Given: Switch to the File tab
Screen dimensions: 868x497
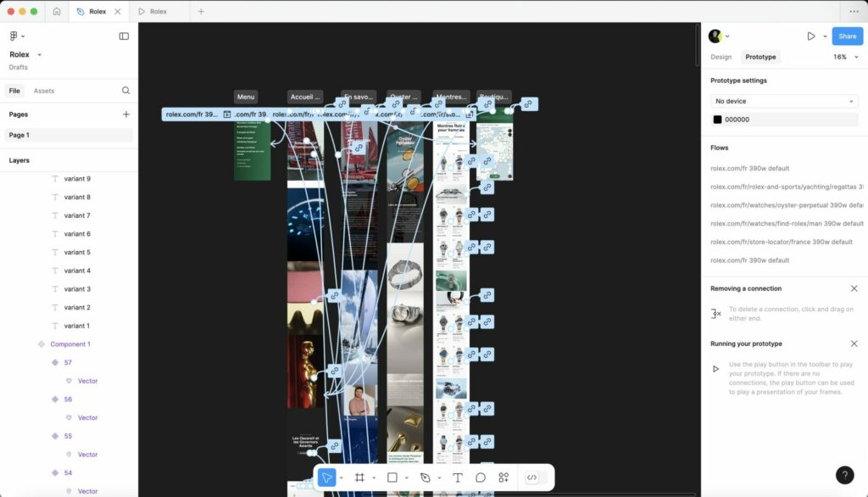Looking at the screenshot, I should coord(14,91).
